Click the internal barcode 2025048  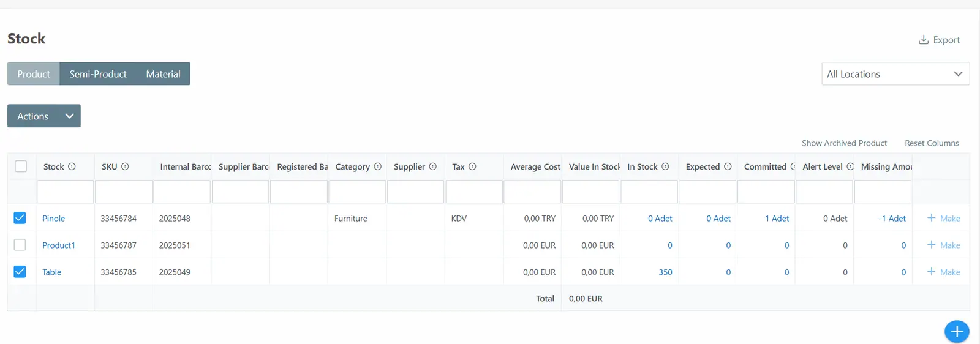coord(175,219)
